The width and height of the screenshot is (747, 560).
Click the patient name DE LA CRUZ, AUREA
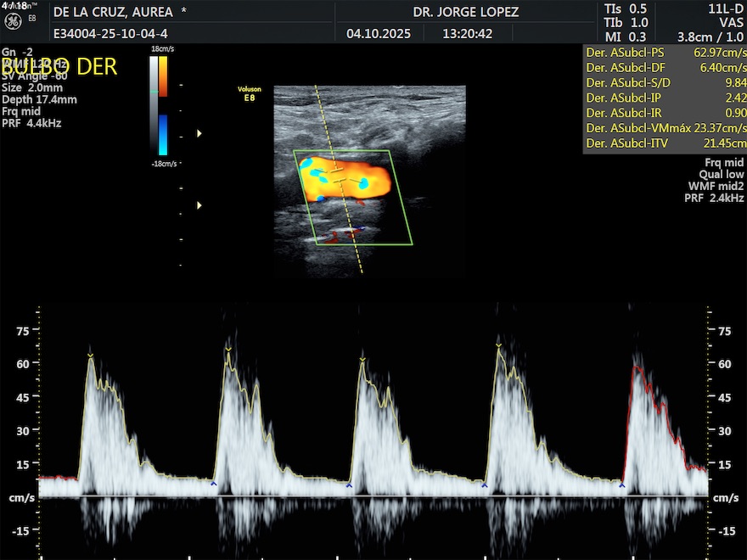(113, 12)
